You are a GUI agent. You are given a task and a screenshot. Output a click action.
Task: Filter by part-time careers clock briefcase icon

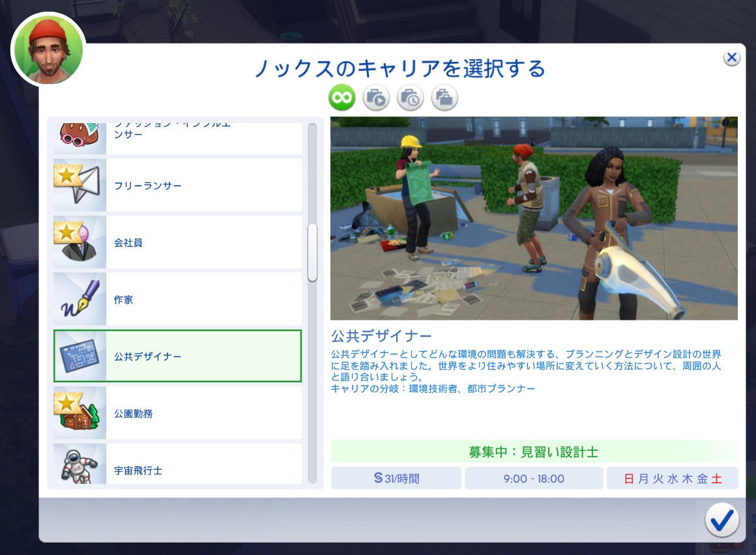pos(411,98)
